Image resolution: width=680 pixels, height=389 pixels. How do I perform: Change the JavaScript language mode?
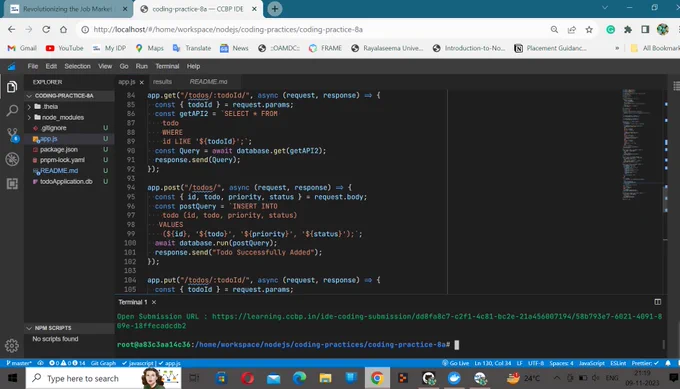tap(592, 363)
